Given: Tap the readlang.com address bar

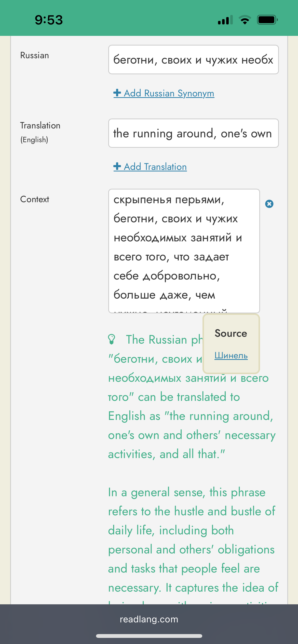Looking at the screenshot, I should [x=149, y=619].
